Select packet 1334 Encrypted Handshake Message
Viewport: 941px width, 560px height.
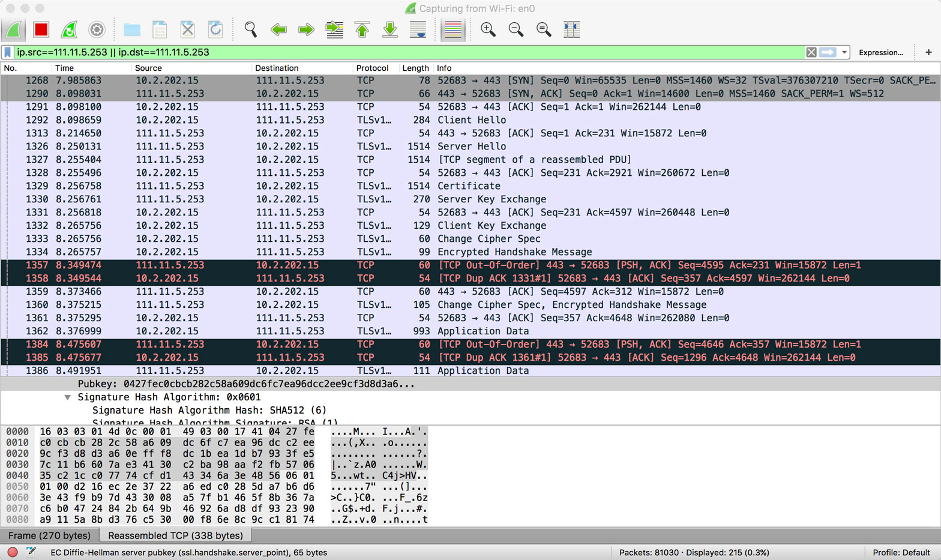pyautogui.click(x=470, y=252)
